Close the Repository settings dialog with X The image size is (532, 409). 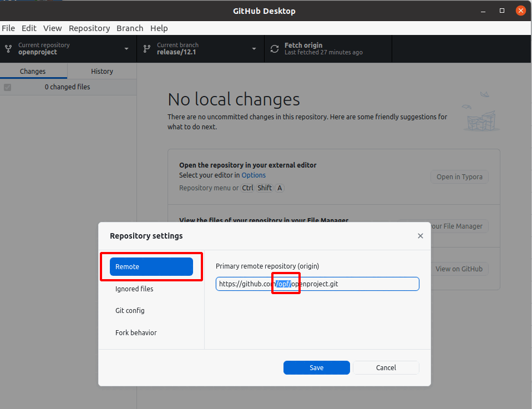pyautogui.click(x=420, y=236)
